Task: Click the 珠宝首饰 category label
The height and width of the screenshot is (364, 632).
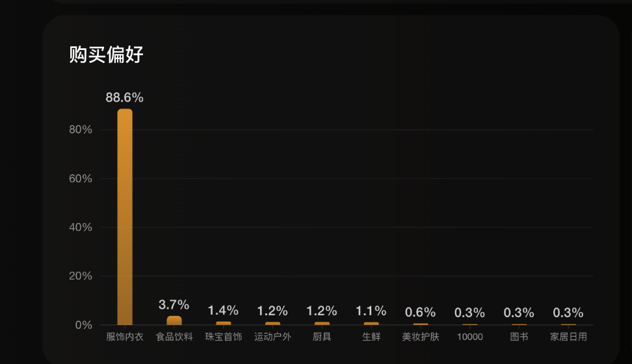Action: coord(224,337)
